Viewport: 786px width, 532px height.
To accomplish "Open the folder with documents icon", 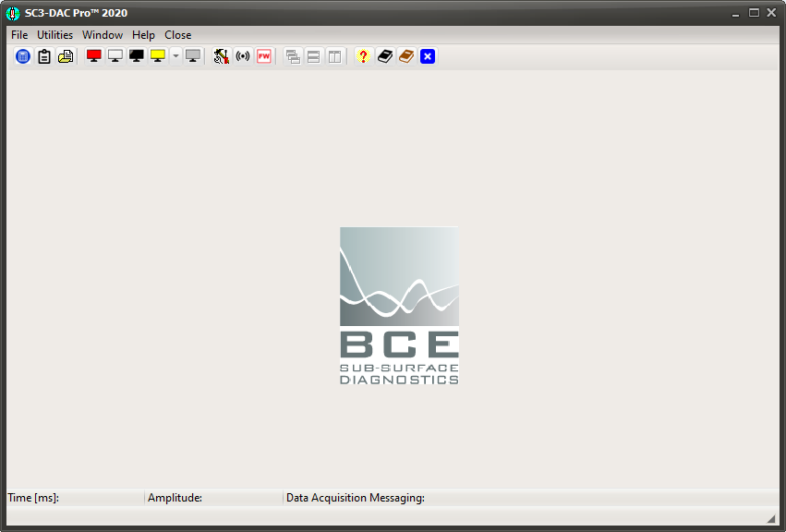I will 66,56.
